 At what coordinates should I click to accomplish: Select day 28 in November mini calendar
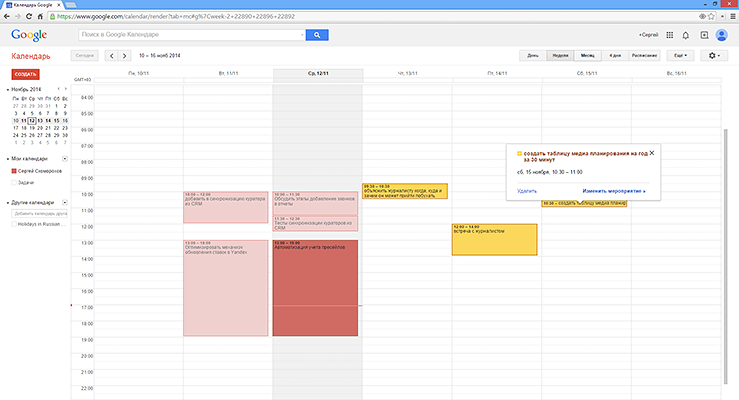48,135
